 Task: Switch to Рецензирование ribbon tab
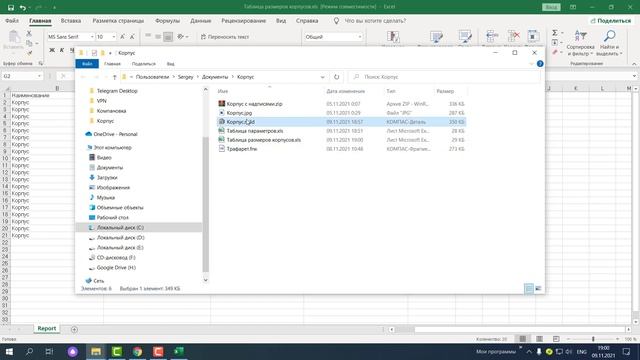[243, 20]
